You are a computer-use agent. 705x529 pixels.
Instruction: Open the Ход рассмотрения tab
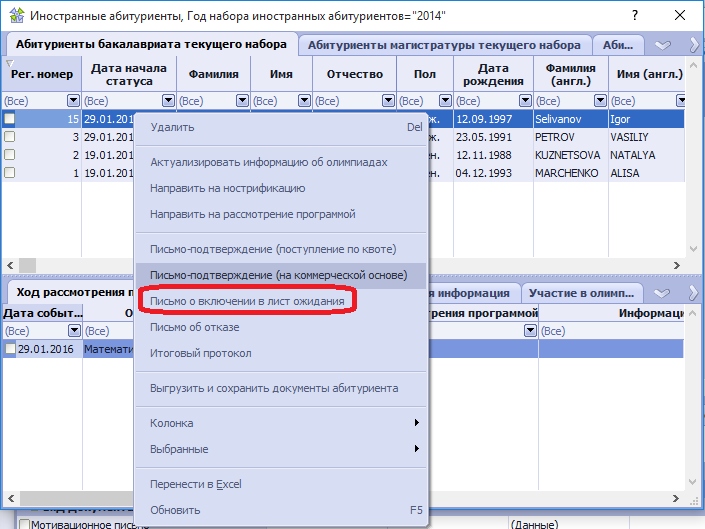pyautogui.click(x=71, y=292)
